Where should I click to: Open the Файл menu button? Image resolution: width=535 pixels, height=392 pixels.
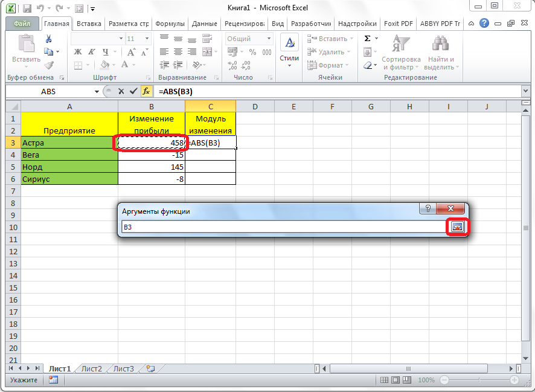23,24
